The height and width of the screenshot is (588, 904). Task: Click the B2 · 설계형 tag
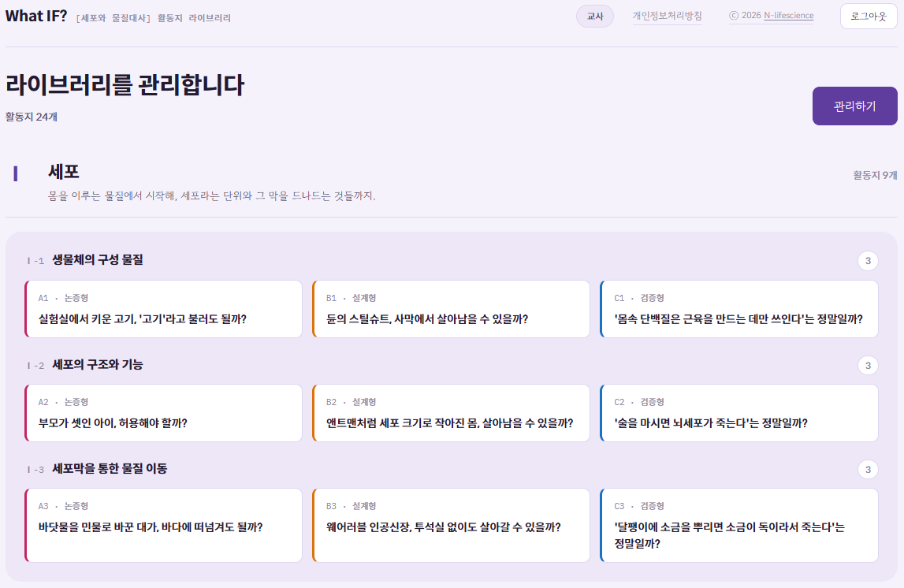[351, 402]
